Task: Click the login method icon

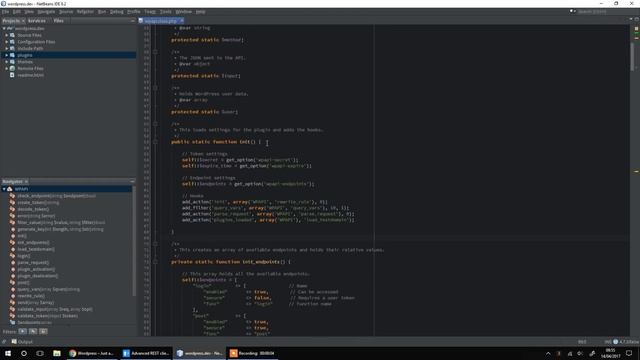Action: 12,256
